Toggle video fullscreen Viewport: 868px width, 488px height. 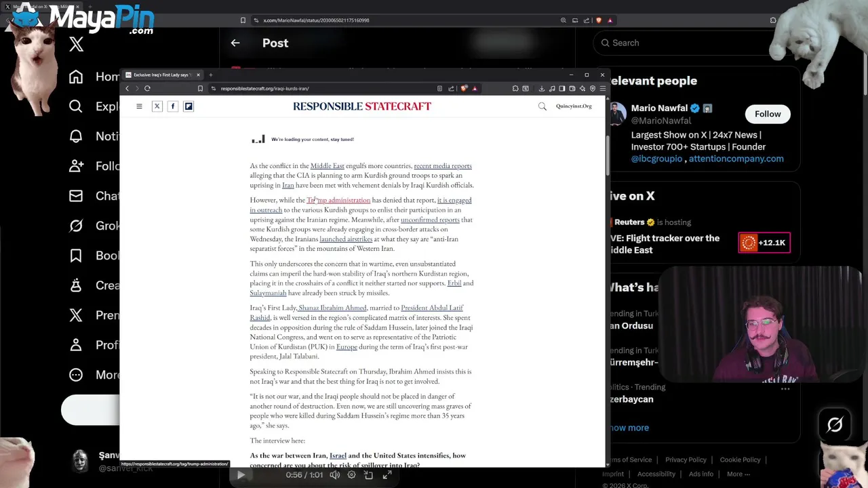pos(387,475)
